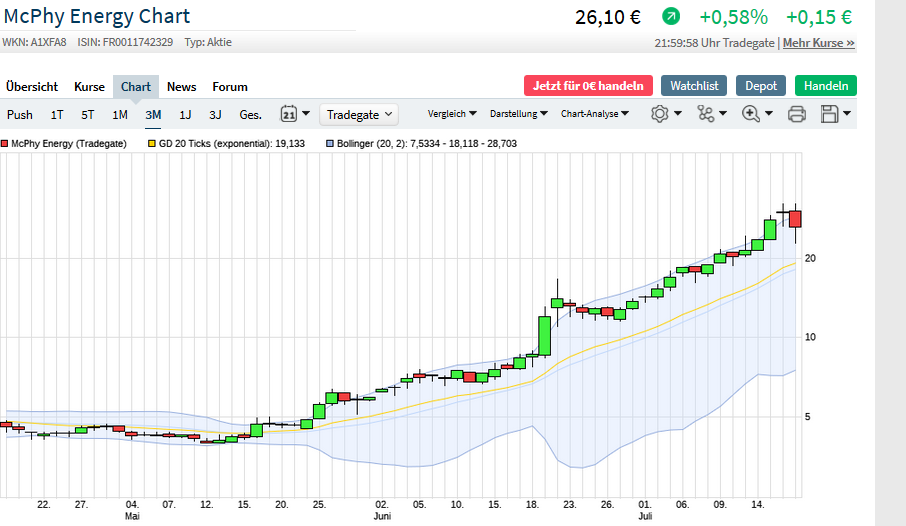Viewport: 906px width, 526px height.
Task: Click the ISIN: FR0011742329 text
Action: point(125,42)
